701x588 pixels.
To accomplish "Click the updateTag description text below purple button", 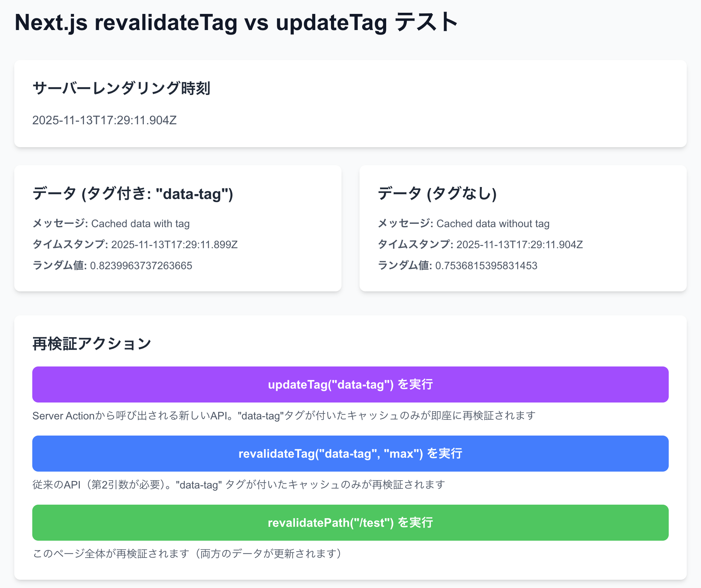I will pos(284,416).
